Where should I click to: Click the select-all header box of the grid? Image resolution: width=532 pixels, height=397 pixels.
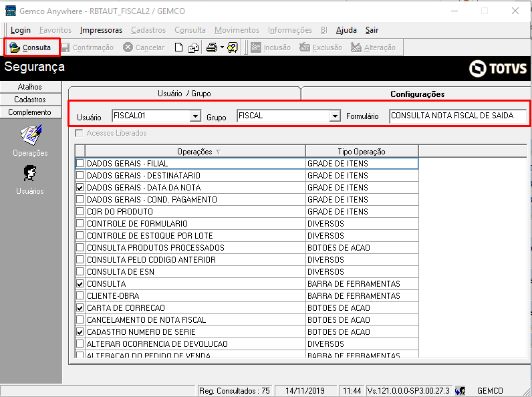click(80, 151)
